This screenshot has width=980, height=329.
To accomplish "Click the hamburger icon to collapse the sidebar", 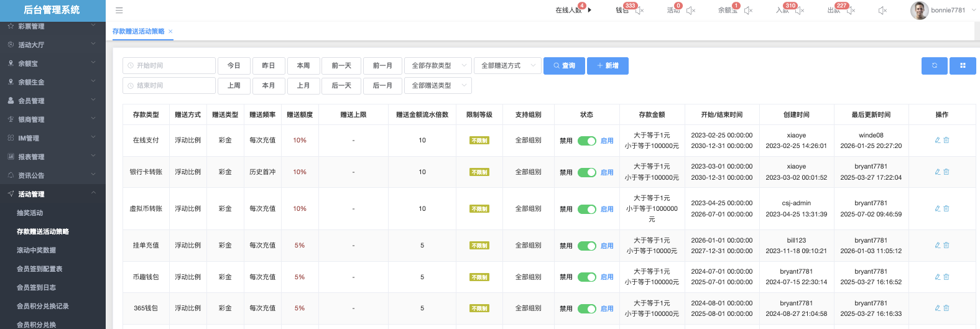I will pos(119,11).
